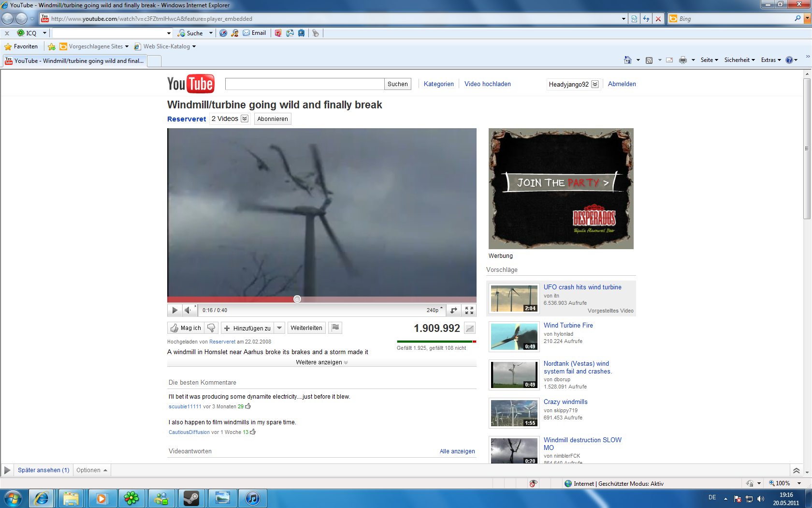Open the Vorgeschlagene Sites dropdown
The width and height of the screenshot is (812, 508).
[94, 46]
